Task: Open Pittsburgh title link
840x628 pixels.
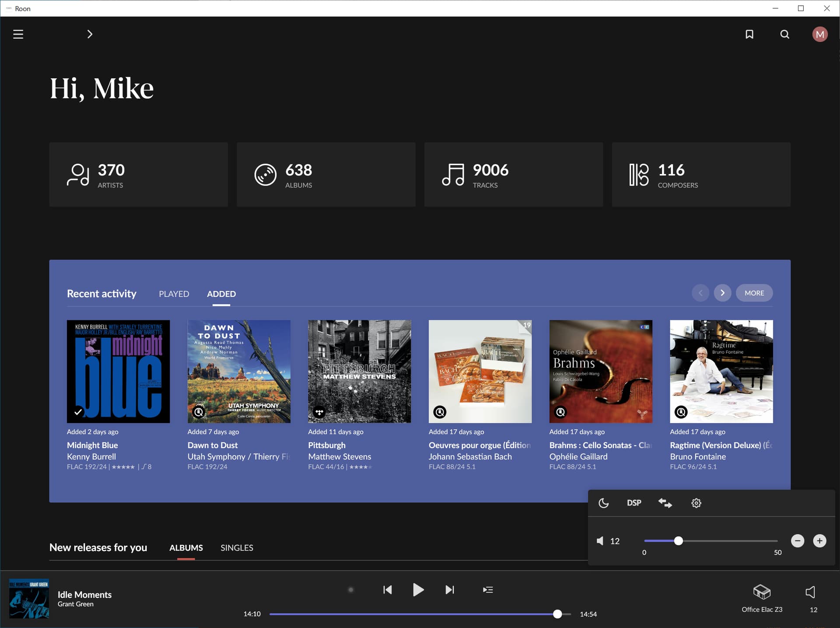Action: pos(327,445)
